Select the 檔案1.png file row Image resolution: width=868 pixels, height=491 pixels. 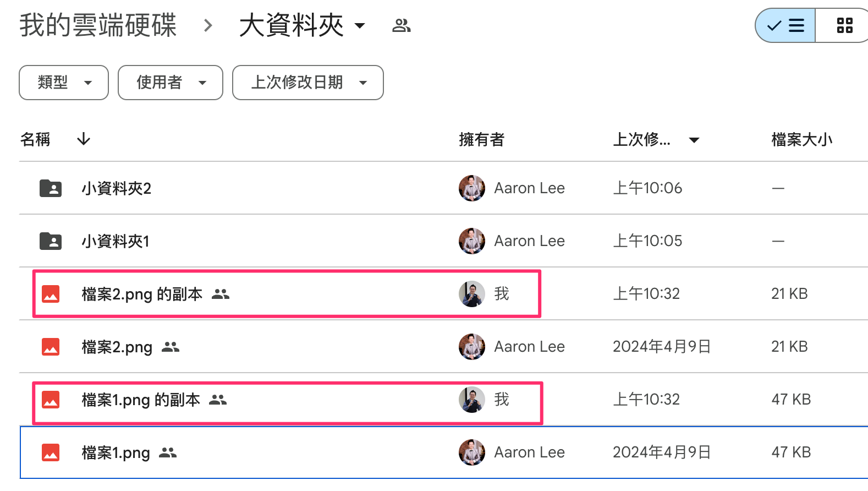pyautogui.click(x=330, y=452)
